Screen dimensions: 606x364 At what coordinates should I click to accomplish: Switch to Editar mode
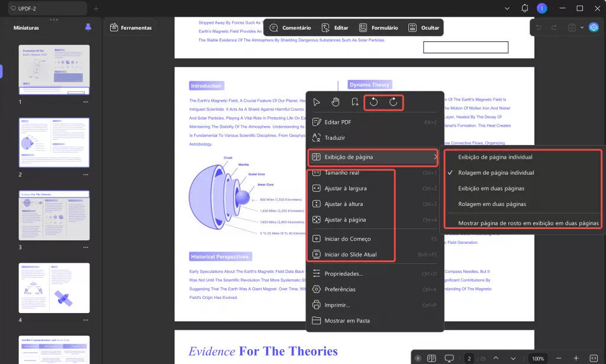tap(335, 28)
